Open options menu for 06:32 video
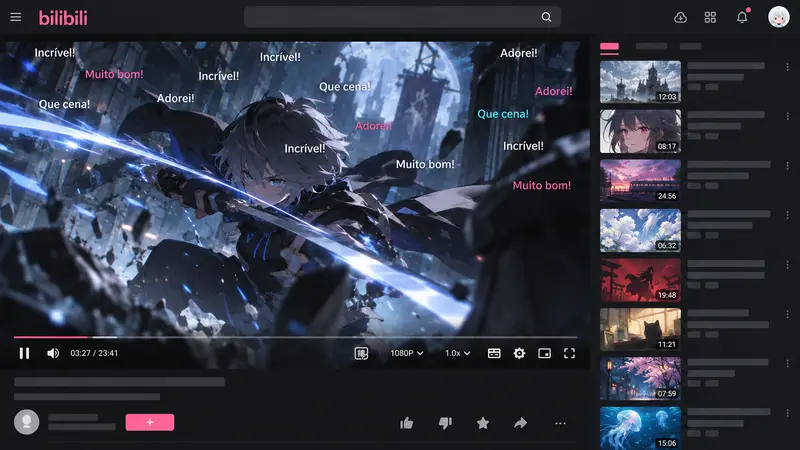The image size is (800, 450). pyautogui.click(x=787, y=215)
